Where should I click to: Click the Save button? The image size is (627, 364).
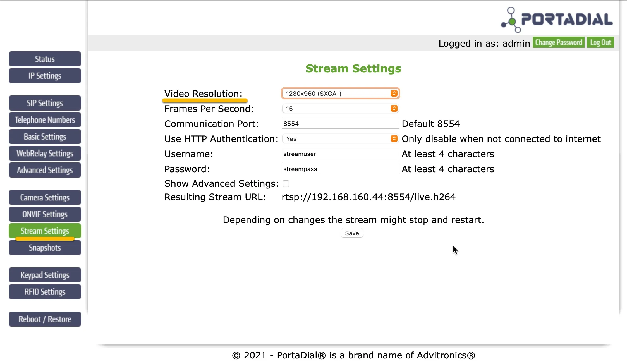click(x=352, y=233)
